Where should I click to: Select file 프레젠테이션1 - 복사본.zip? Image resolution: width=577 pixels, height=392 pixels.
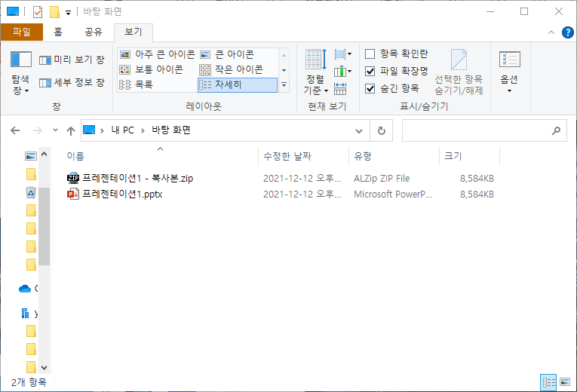[137, 179]
